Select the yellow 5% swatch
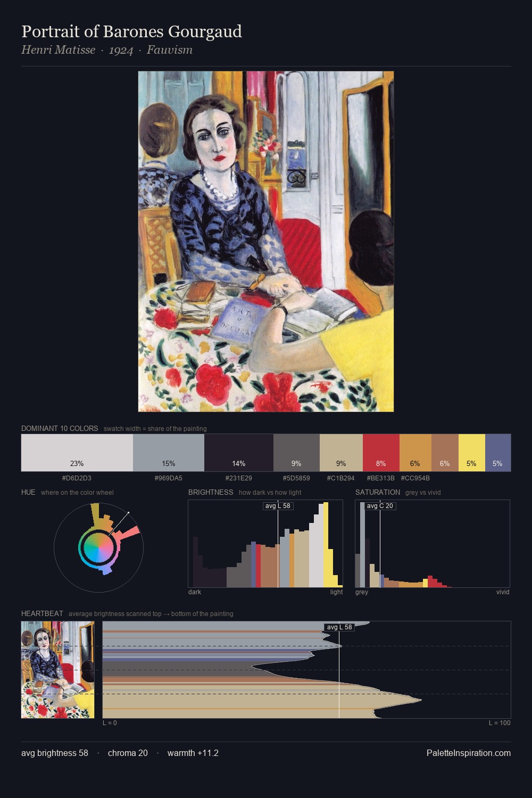The image size is (532, 798). pos(472,453)
